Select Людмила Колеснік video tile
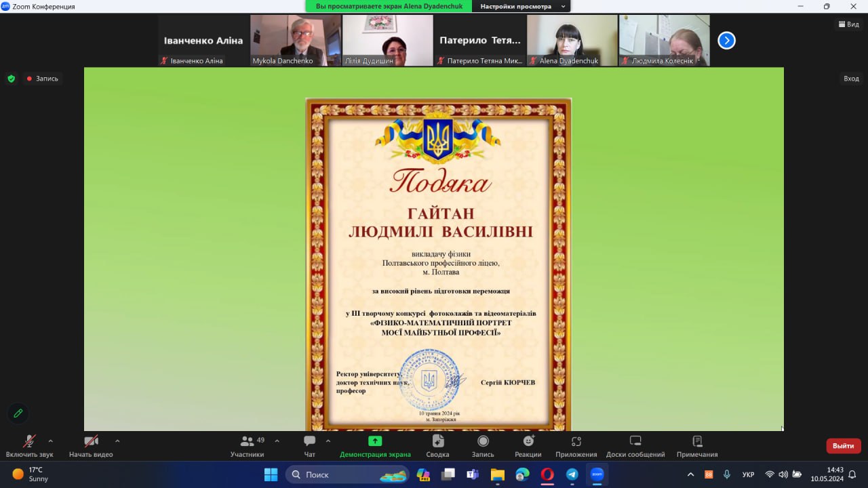868x488 pixels. (665, 41)
